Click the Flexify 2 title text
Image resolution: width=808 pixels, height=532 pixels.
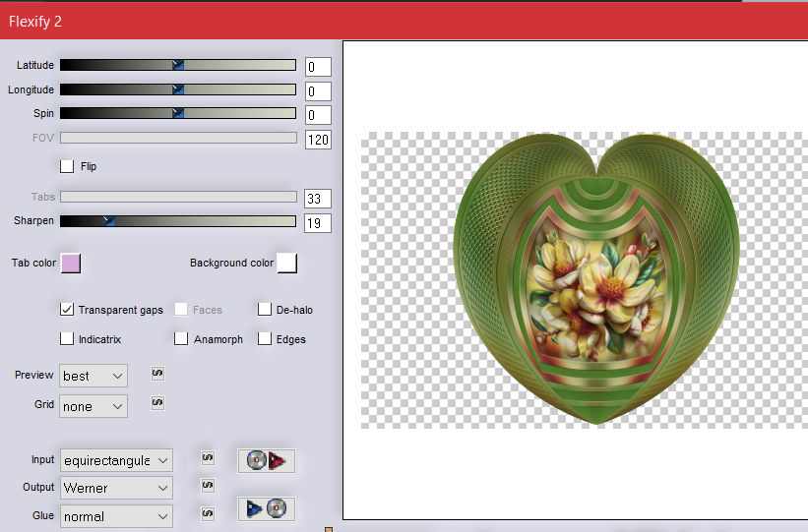tap(35, 22)
